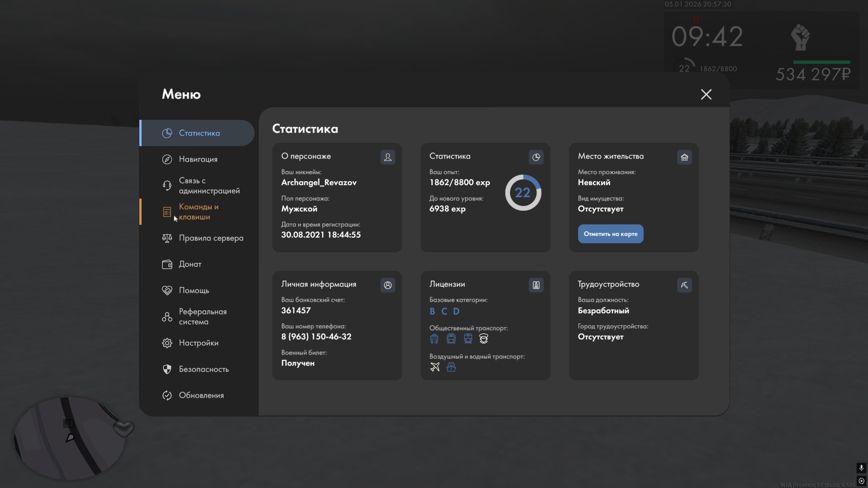Click the job value Безработный
The height and width of the screenshot is (488, 868).
point(603,310)
